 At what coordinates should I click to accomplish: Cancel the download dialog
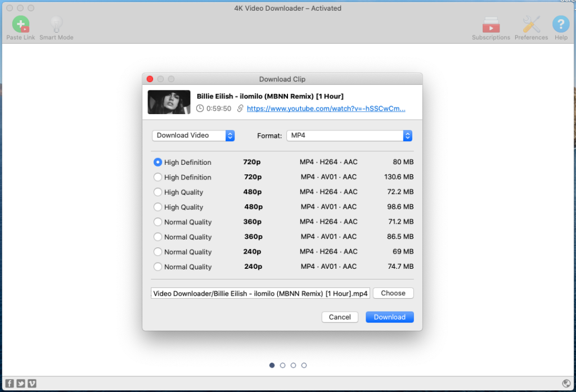[x=340, y=317]
